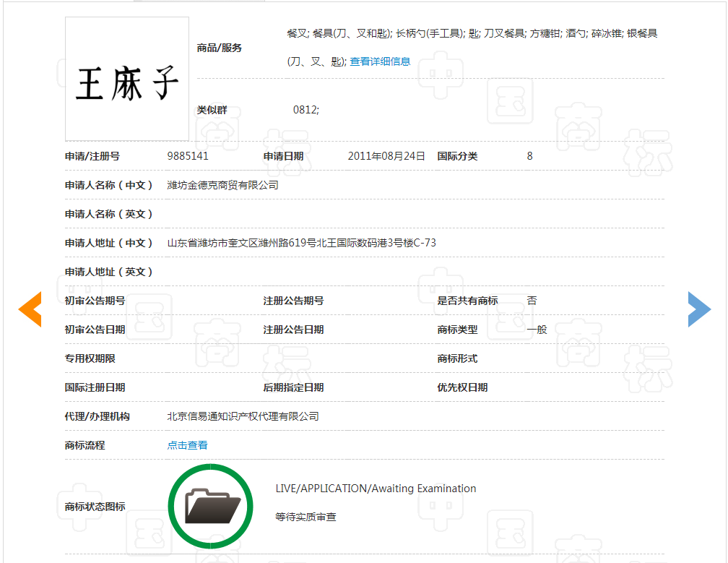
Task: Click the 优先权日期 label
Action: pyautogui.click(x=462, y=387)
